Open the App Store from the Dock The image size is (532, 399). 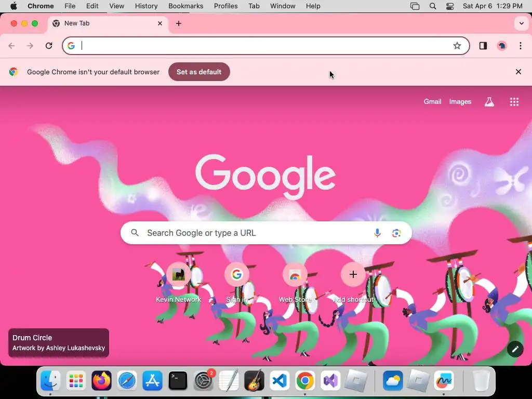(x=152, y=381)
